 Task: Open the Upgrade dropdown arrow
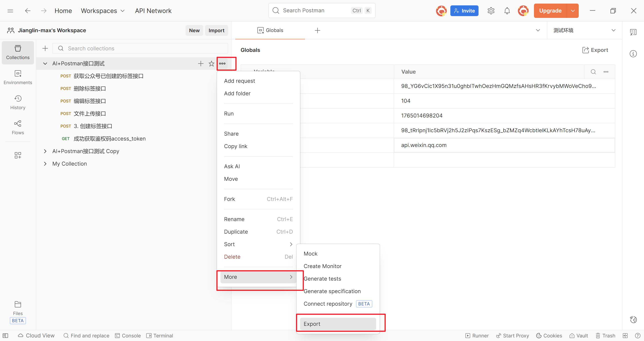573,11
